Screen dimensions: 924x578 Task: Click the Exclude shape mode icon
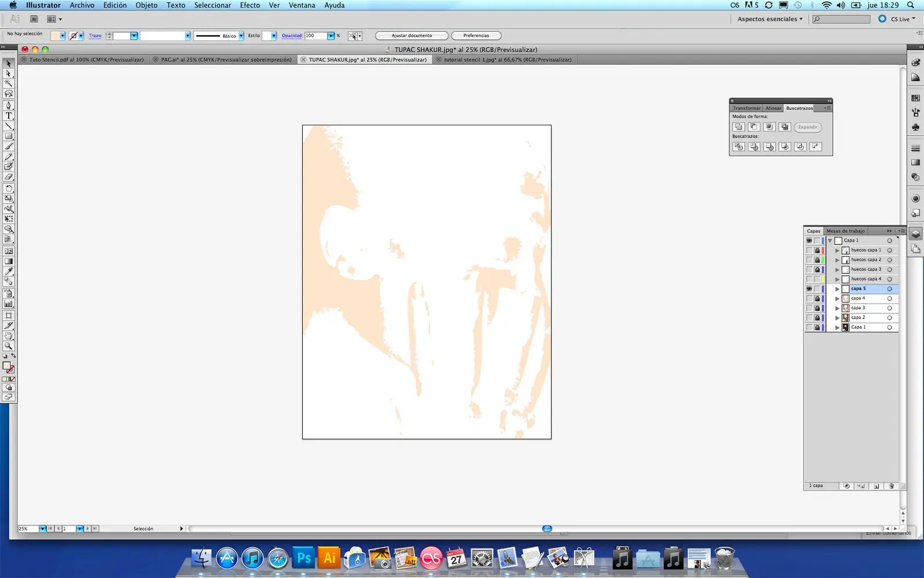point(784,127)
